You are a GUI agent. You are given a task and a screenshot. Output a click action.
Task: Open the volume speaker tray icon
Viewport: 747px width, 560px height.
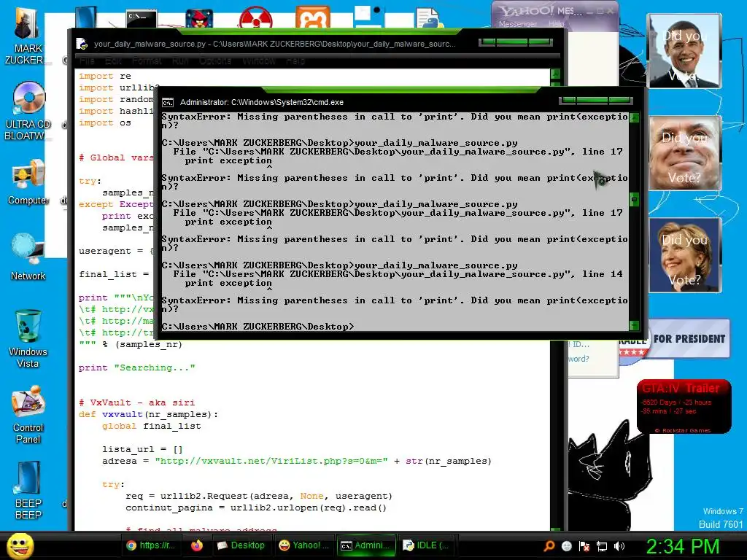[x=619, y=546]
